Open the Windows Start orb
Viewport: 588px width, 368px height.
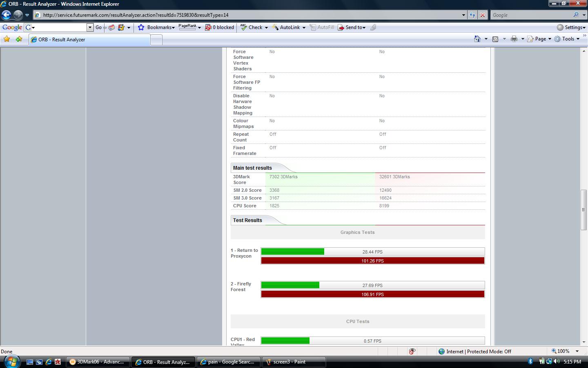pyautogui.click(x=11, y=361)
